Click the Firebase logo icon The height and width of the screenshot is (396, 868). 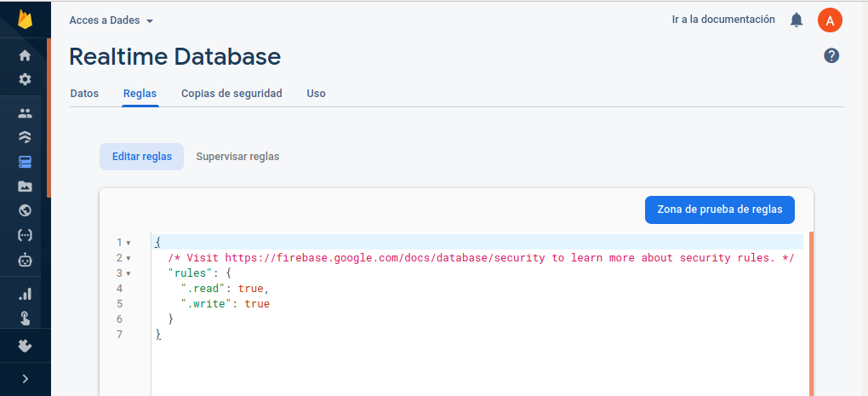25,19
